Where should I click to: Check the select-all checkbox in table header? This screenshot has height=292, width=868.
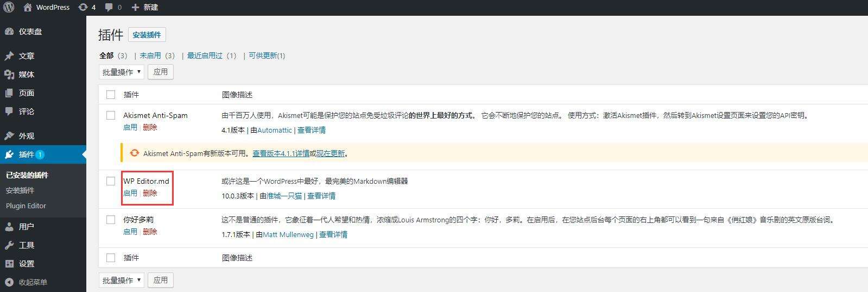tap(111, 95)
